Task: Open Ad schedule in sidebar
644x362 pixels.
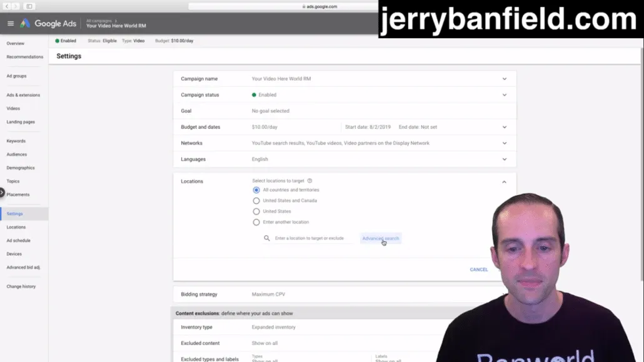Action: click(19, 240)
